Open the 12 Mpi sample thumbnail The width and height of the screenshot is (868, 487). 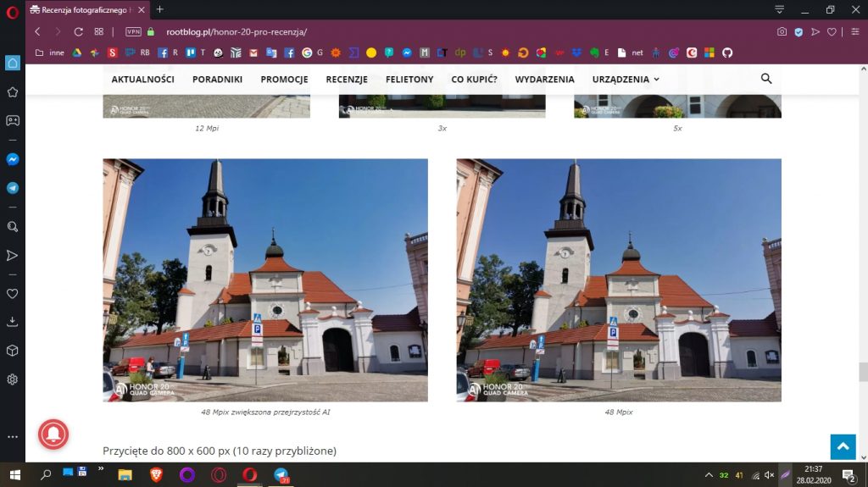click(x=207, y=106)
